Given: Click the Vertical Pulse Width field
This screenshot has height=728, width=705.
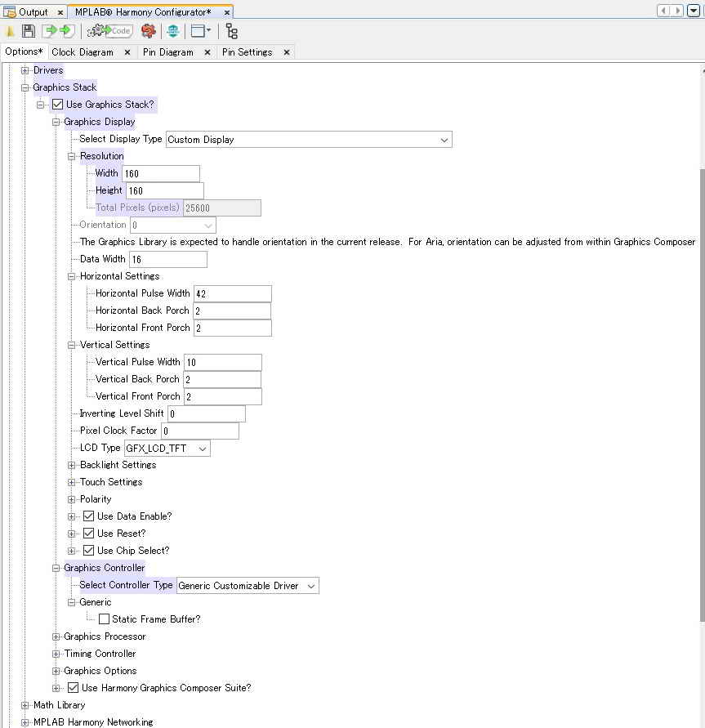Looking at the screenshot, I should [x=223, y=363].
